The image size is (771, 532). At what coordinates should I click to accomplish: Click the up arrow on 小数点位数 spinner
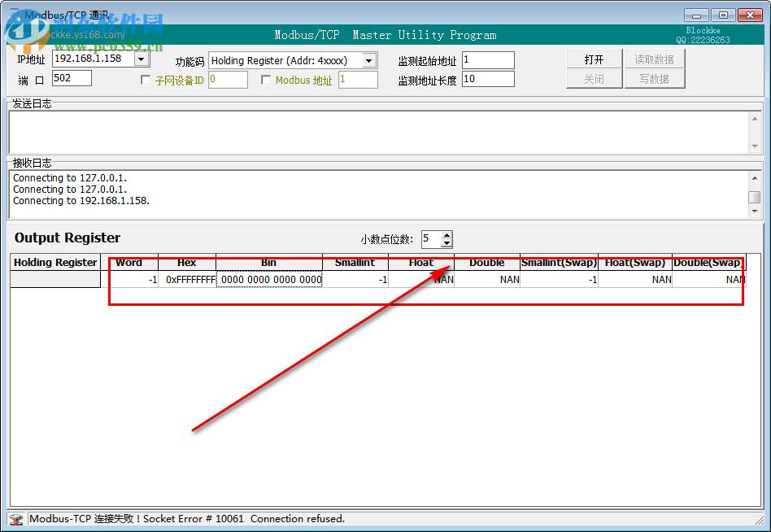pos(446,235)
